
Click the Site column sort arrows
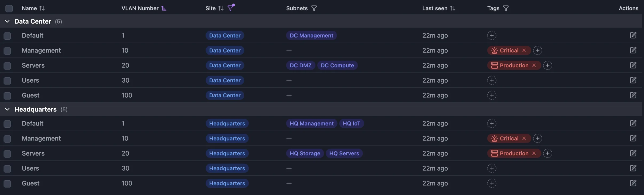(x=221, y=8)
